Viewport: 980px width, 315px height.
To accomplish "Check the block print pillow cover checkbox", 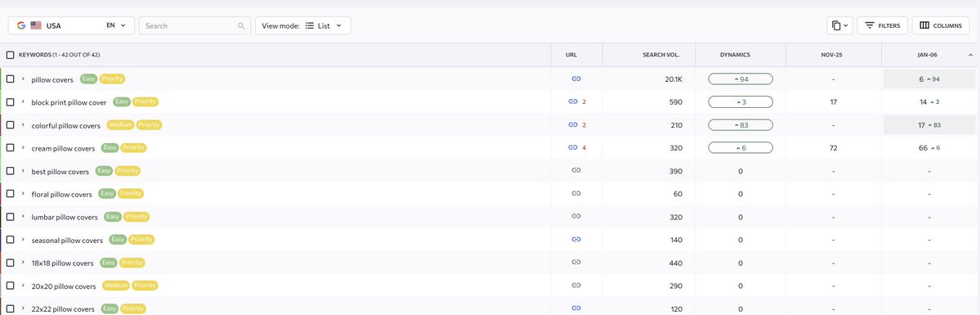I will coord(10,101).
